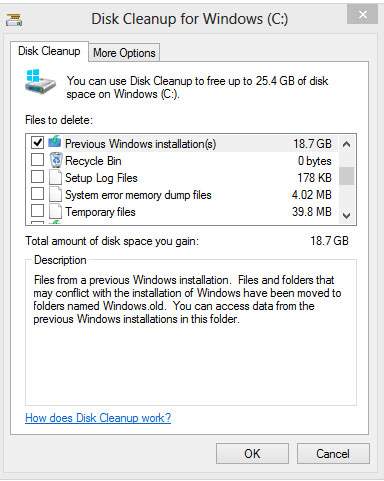The height and width of the screenshot is (481, 384).
Task: Click the Previous Windows installation(s) icon
Action: pyautogui.click(x=55, y=142)
